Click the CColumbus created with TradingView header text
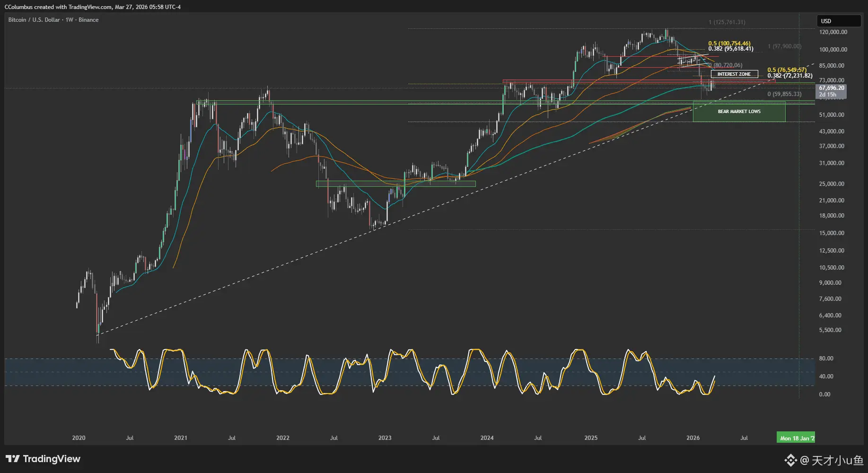Screen dimensions: 868x473 [x=93, y=7]
